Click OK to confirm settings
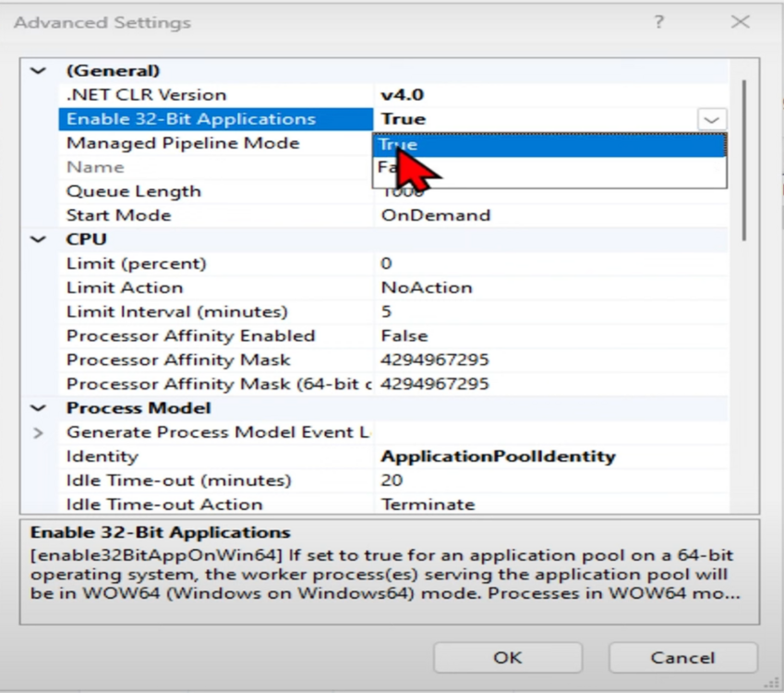Image resolution: width=784 pixels, height=693 pixels. coord(507,658)
